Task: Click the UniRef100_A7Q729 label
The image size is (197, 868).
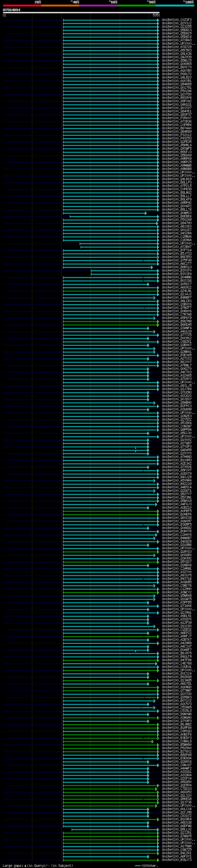Action: (177, 47)
